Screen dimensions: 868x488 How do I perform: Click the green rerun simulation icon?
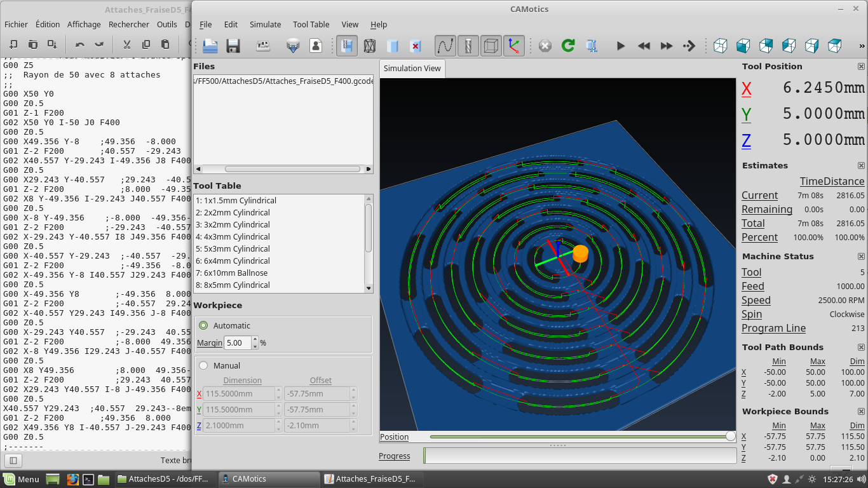pyautogui.click(x=568, y=46)
